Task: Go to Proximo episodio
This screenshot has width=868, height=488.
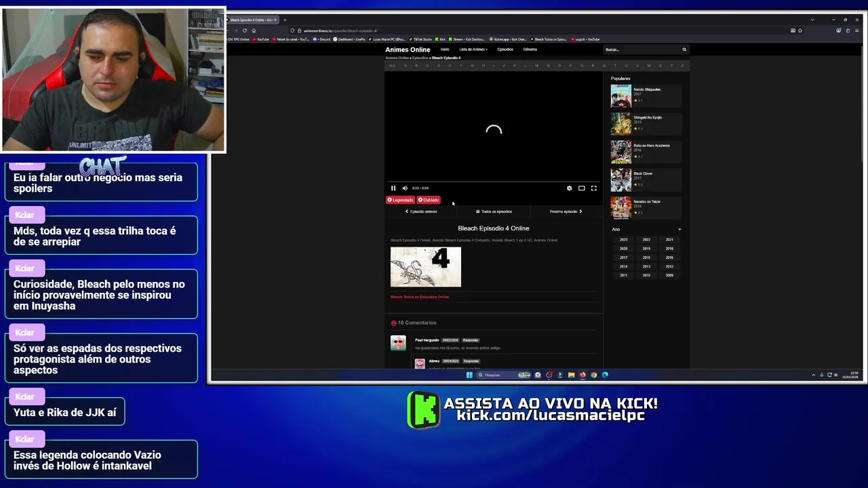Action: 566,211
